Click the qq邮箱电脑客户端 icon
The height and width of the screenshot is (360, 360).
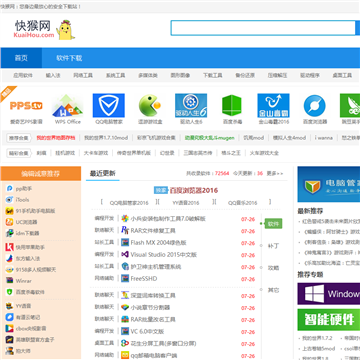point(125,355)
